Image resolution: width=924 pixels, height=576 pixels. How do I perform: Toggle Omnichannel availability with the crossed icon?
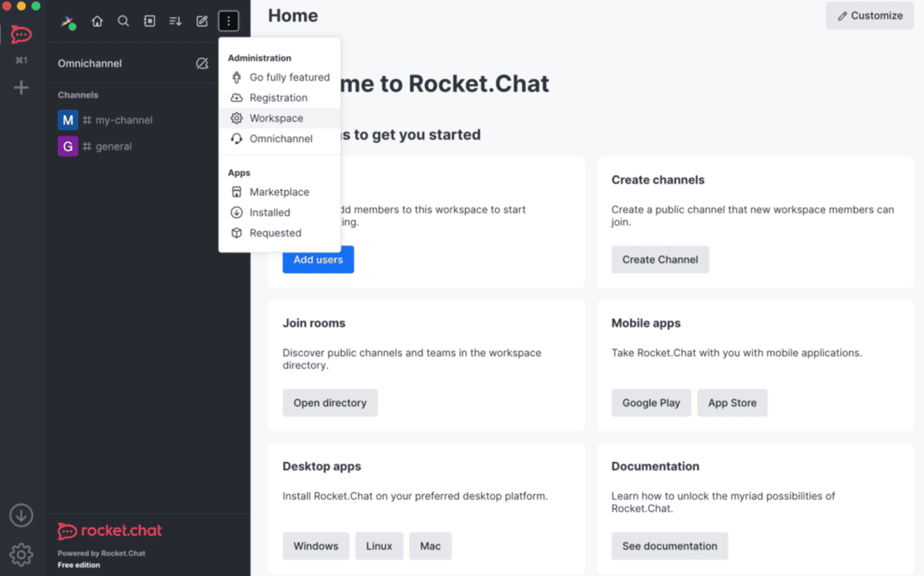[202, 63]
